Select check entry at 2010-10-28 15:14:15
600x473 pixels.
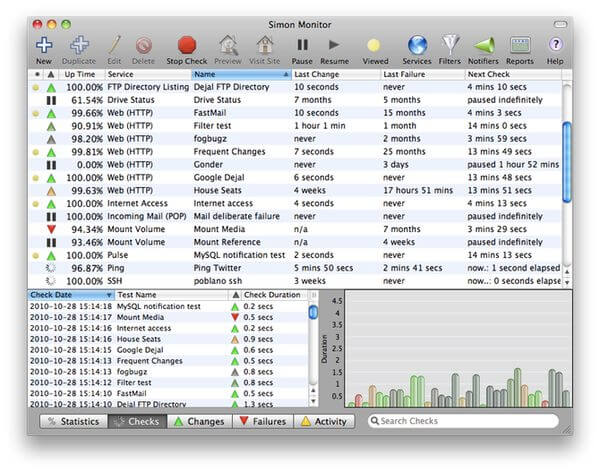(168, 350)
